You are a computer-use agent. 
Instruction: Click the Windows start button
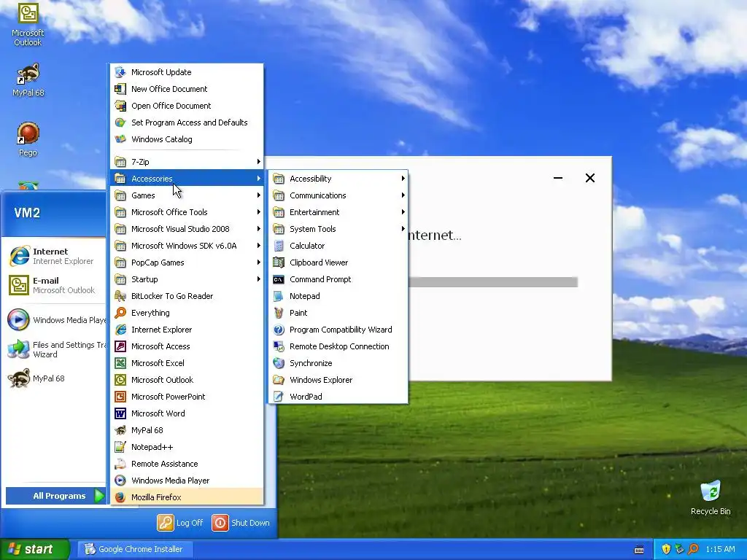click(35, 549)
